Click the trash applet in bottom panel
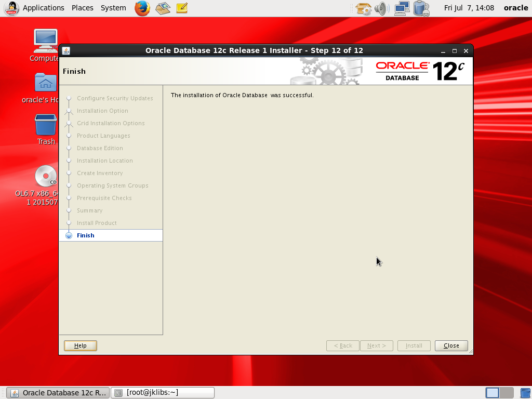This screenshot has width=532, height=399. pyautogui.click(x=525, y=393)
